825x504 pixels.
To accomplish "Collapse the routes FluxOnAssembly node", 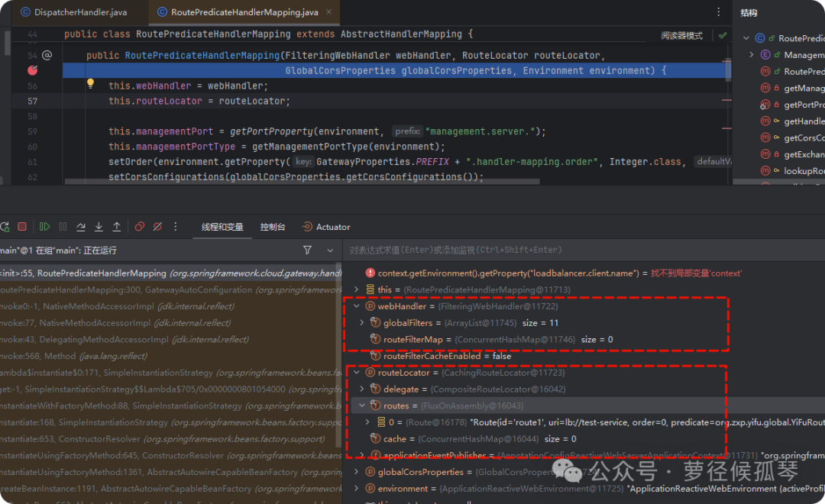I will tap(361, 405).
